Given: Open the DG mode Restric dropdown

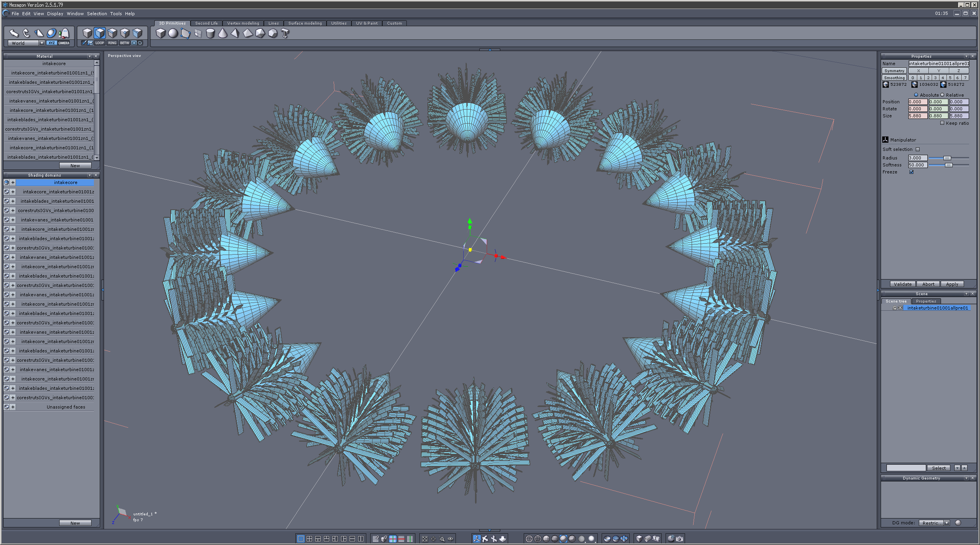Looking at the screenshot, I should coord(946,523).
